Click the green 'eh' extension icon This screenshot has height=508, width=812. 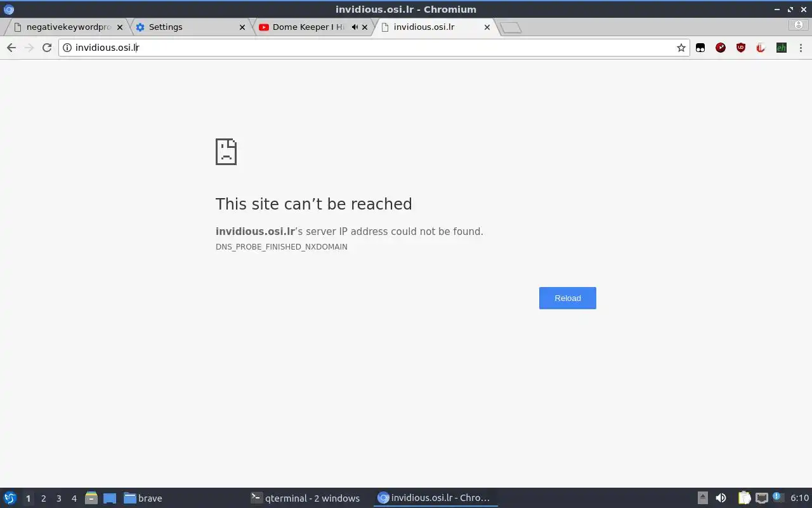pos(782,48)
